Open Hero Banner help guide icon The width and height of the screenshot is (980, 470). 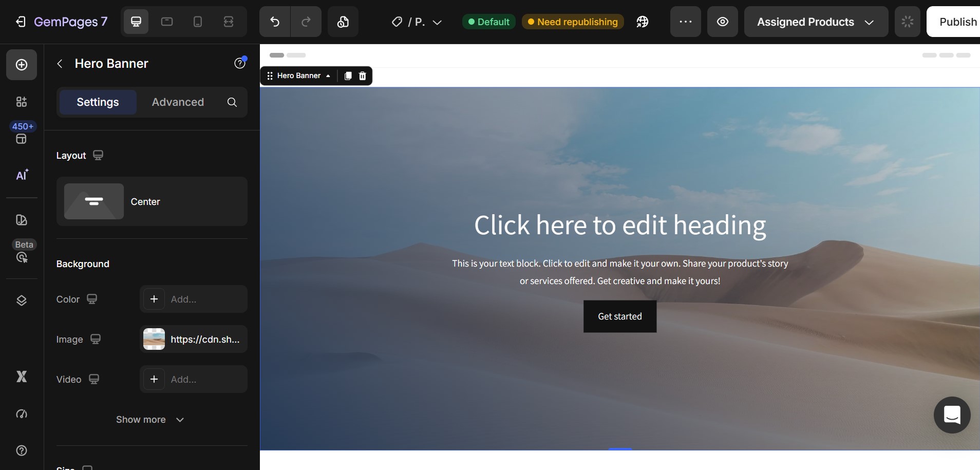240,63
